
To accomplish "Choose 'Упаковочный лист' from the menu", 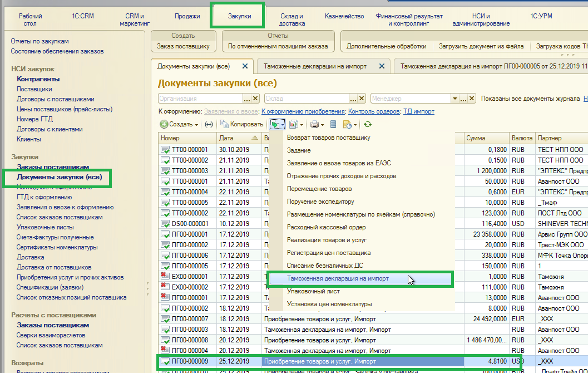I will pos(313,291).
